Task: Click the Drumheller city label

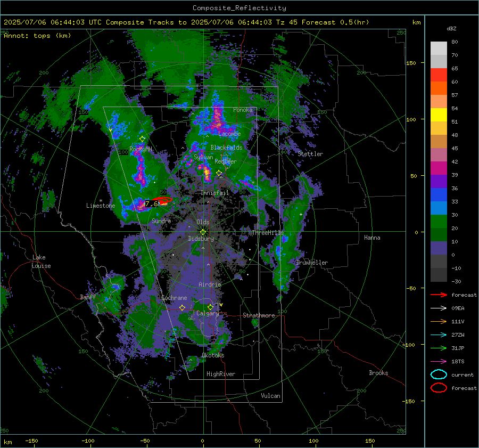Action: [x=311, y=263]
